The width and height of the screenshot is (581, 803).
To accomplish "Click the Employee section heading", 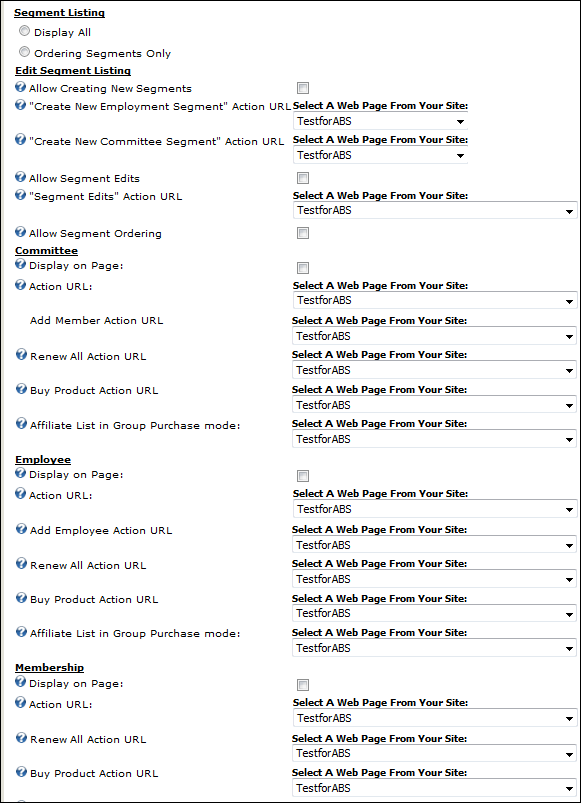I will (43, 459).
